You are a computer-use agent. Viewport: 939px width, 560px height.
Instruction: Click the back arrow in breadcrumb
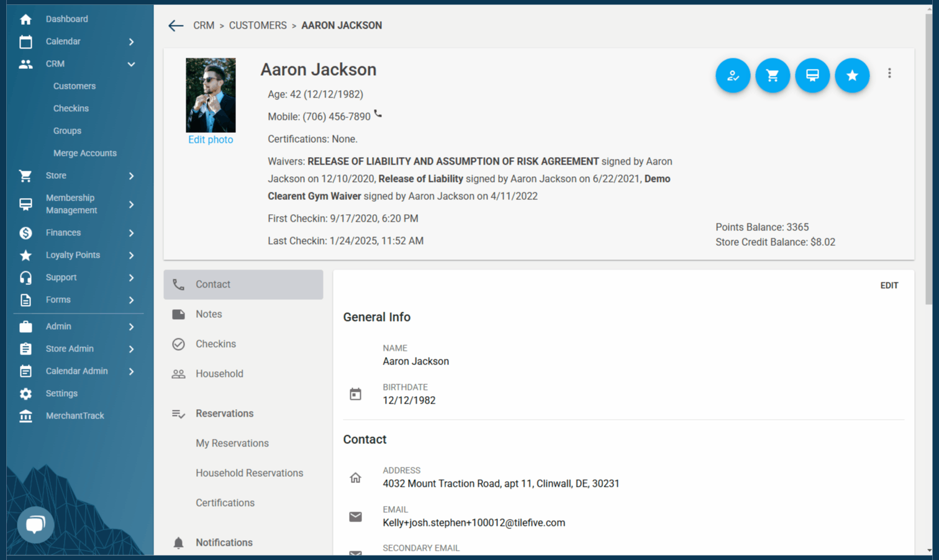click(x=176, y=25)
